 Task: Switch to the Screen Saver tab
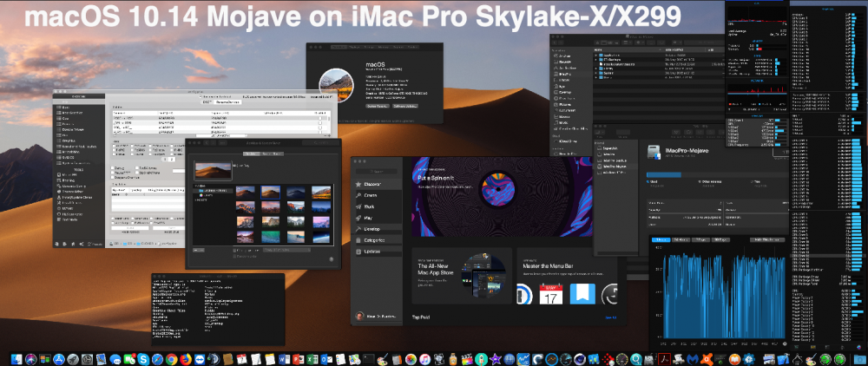[272, 154]
